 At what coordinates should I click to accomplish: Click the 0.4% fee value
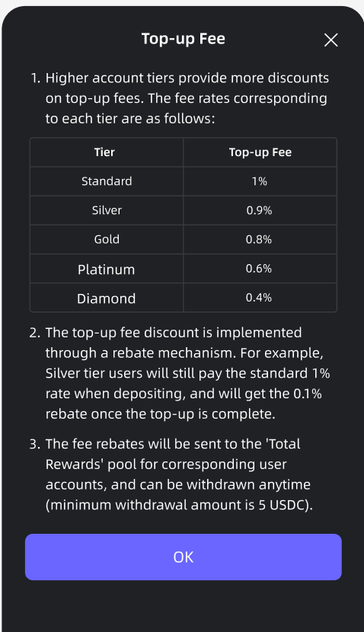click(x=259, y=298)
